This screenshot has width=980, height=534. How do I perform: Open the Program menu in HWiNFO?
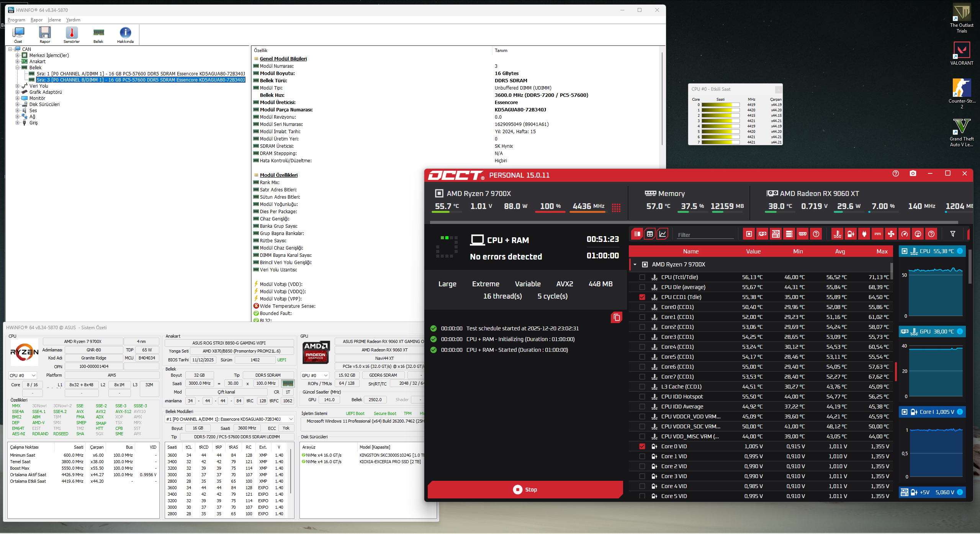[16, 20]
